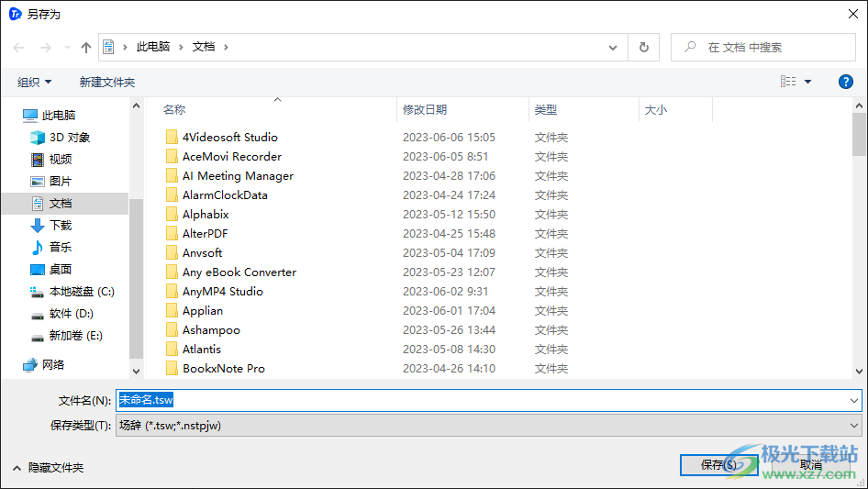Click the 保存(S) button
Screen dimensions: 868x489
point(718,464)
